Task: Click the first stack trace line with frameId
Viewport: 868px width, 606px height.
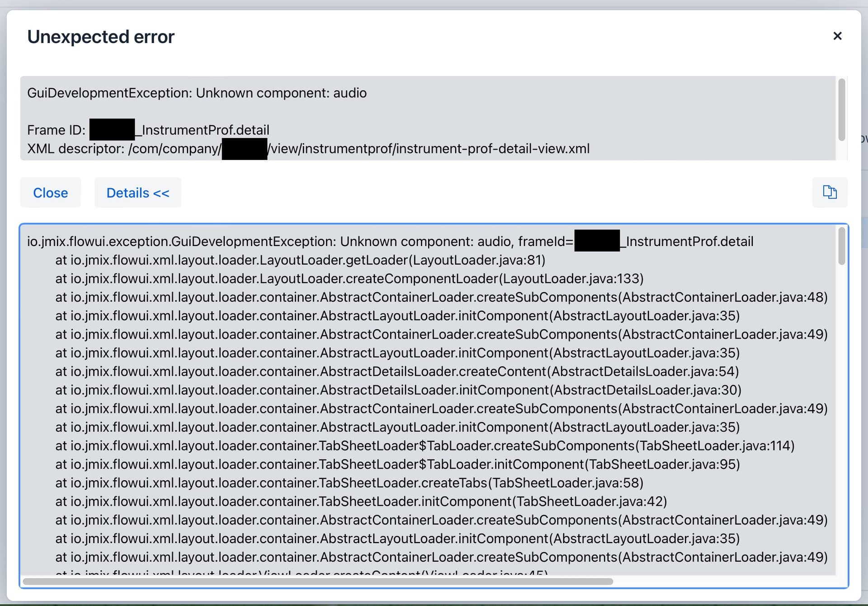Action: (390, 241)
